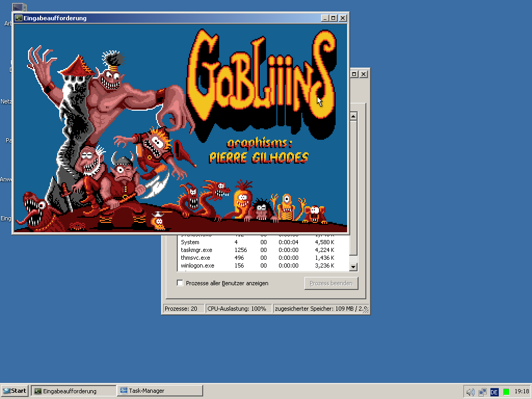Click memory value 4,580 K for System
The height and width of the screenshot is (399, 532).
pos(324,242)
